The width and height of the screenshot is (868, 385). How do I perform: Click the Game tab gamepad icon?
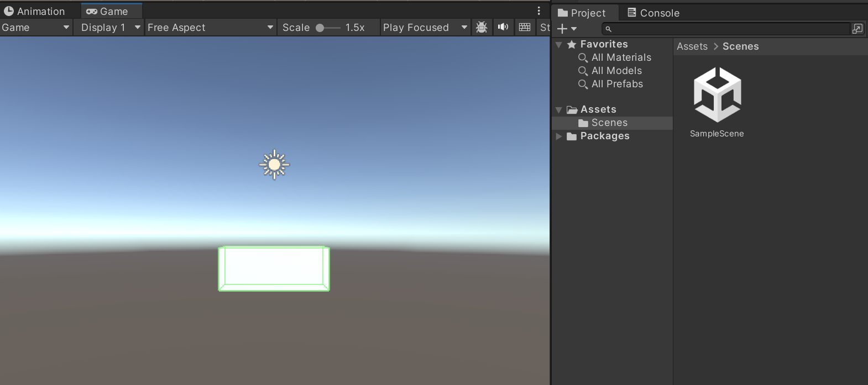[92, 11]
